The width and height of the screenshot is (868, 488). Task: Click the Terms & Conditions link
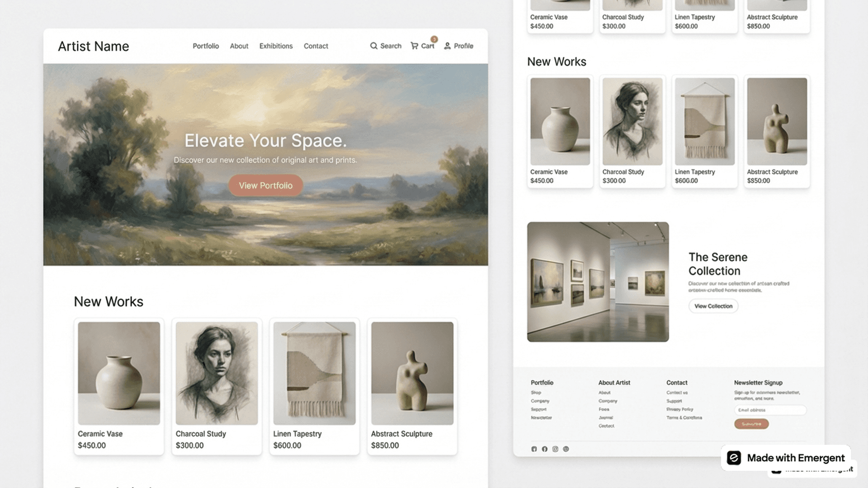click(684, 418)
